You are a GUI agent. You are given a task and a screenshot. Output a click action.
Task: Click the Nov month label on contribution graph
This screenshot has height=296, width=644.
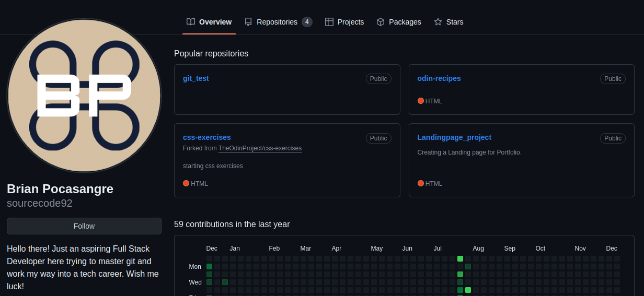pyautogui.click(x=580, y=248)
